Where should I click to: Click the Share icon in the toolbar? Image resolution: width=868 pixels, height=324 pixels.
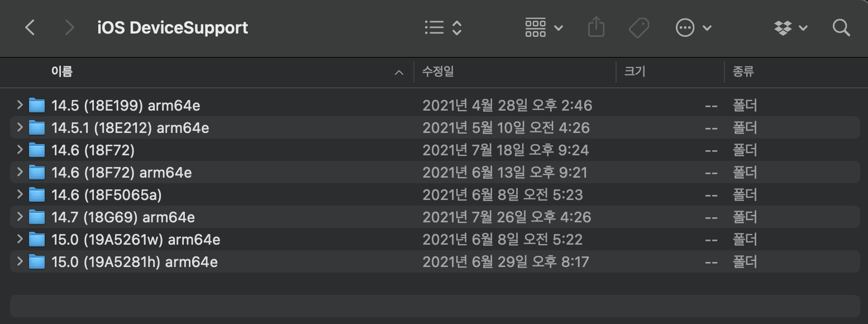[596, 27]
